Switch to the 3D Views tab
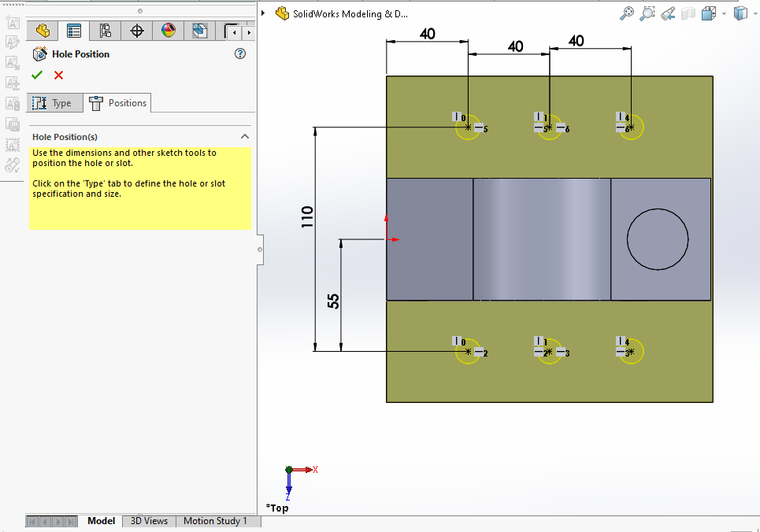This screenshot has height=532, width=760. tap(149, 521)
